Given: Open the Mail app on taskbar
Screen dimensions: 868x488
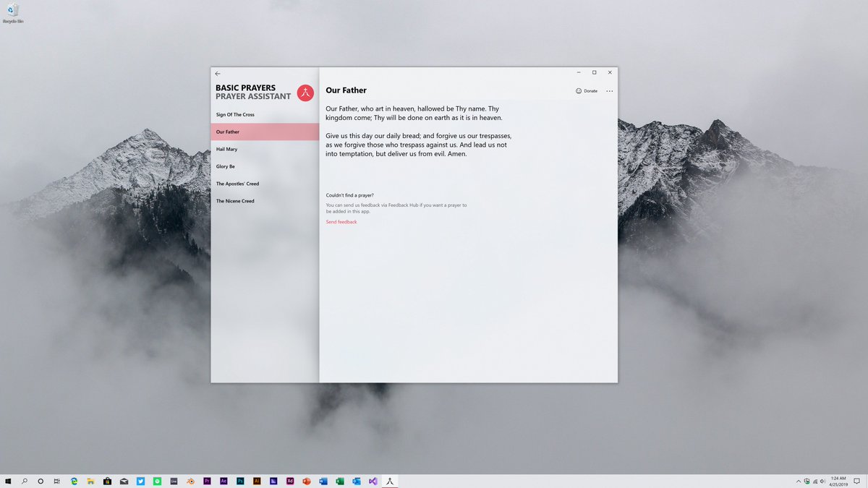Looking at the screenshot, I should [124, 481].
